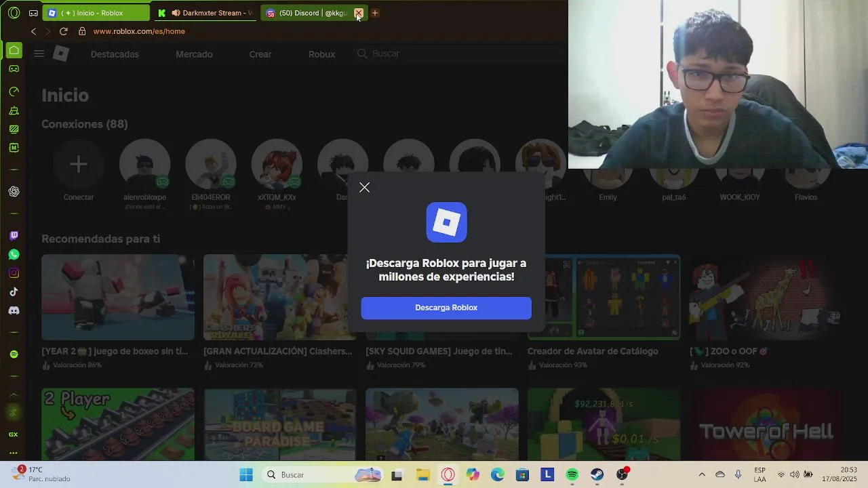This screenshot has width=868, height=488.
Task: Select the www.roblox.com/es/home address bar
Action: 139,31
